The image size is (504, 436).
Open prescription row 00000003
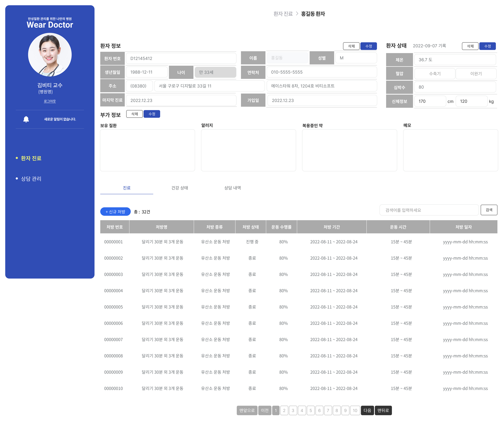pos(113,274)
